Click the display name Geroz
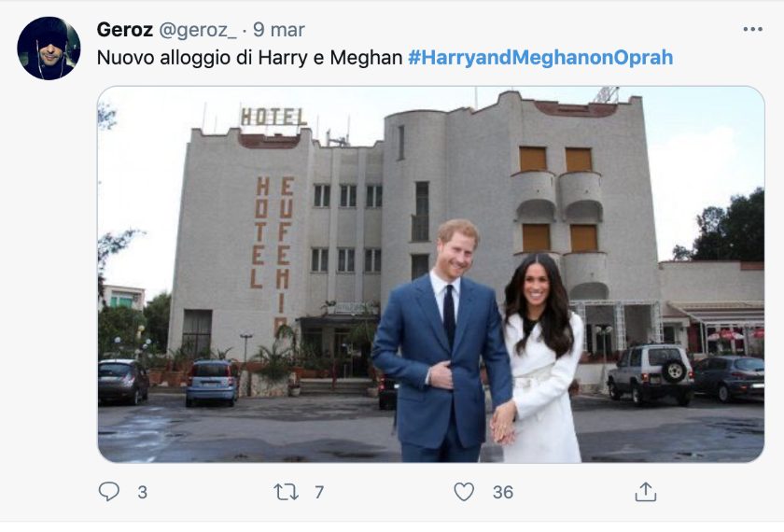Screen dimensions: 784x532 pos(124,30)
